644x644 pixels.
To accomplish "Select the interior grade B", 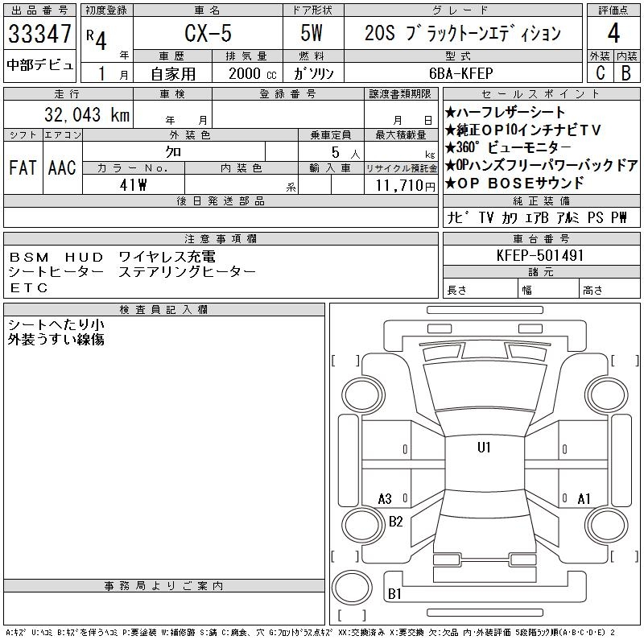I will click(x=626, y=73).
